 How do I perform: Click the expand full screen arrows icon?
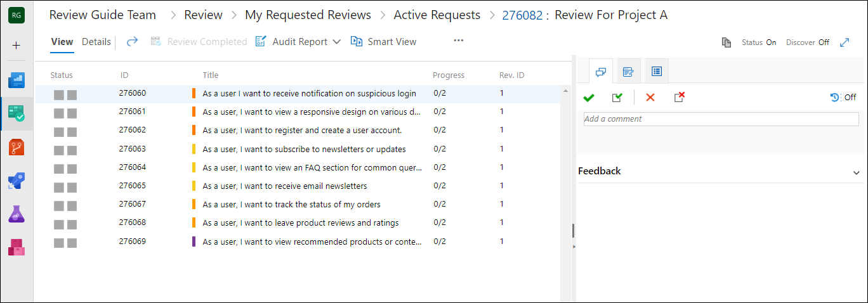(x=845, y=42)
